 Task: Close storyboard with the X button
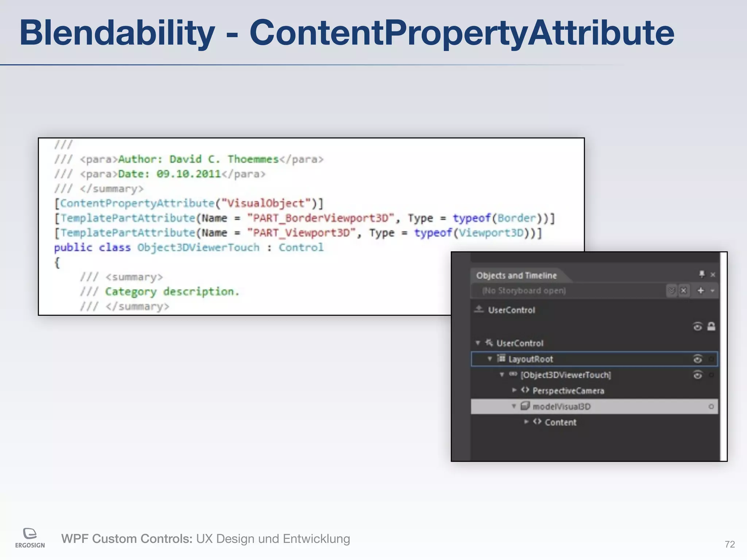point(684,291)
